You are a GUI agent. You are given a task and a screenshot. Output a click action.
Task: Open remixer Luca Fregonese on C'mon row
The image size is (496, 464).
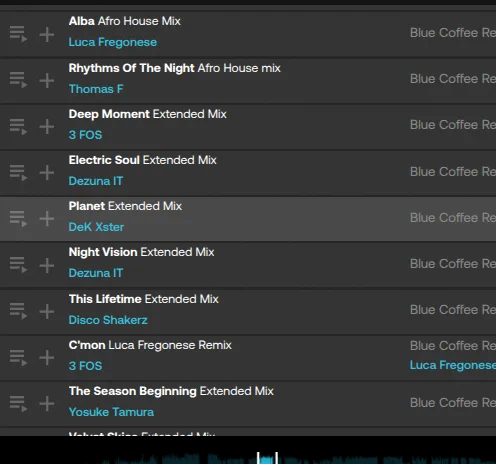tap(453, 365)
